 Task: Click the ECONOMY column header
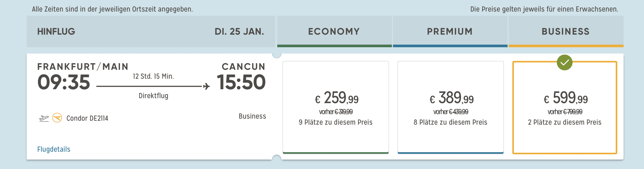coord(334,31)
